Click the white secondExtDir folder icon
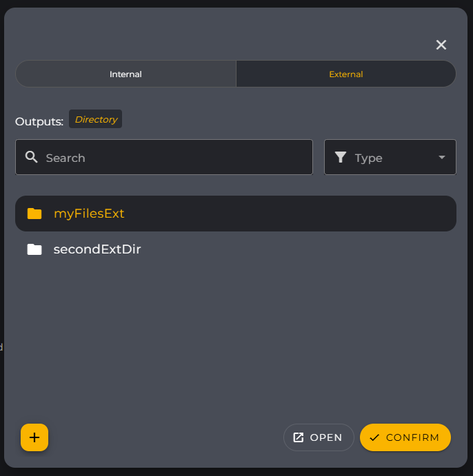The height and width of the screenshot is (476, 473). (34, 249)
